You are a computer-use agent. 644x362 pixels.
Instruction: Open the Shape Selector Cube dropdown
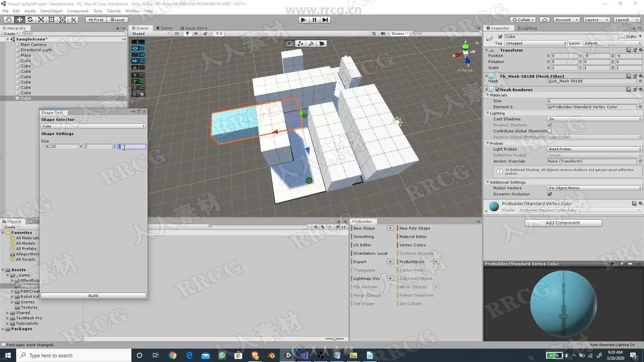[x=93, y=126]
